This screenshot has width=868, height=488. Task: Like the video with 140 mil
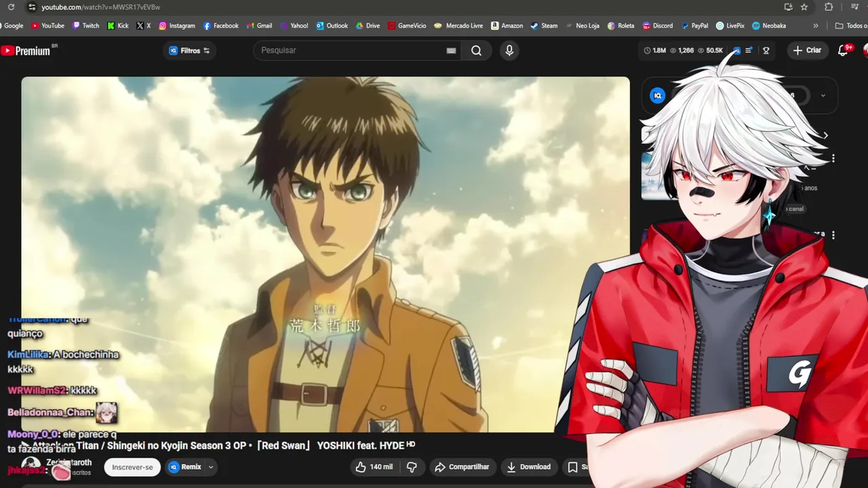[374, 467]
